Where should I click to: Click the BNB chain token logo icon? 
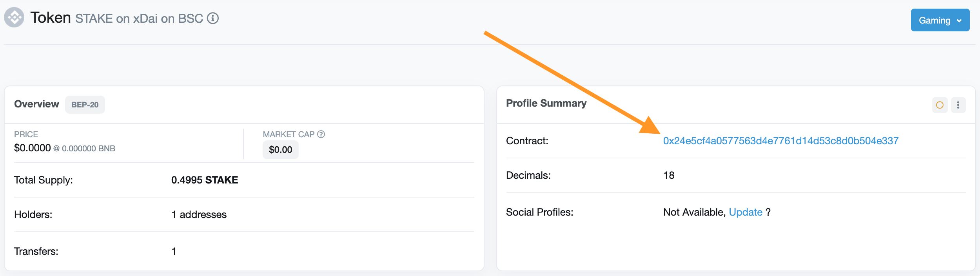(x=14, y=17)
